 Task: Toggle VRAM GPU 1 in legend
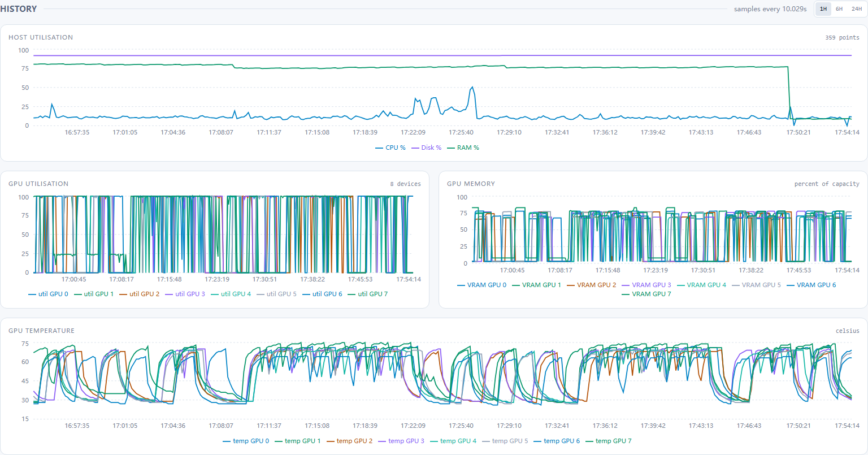click(537, 285)
